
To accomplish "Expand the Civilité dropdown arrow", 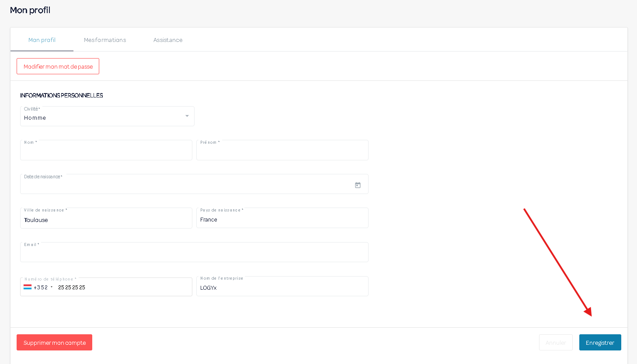I will pos(187,116).
